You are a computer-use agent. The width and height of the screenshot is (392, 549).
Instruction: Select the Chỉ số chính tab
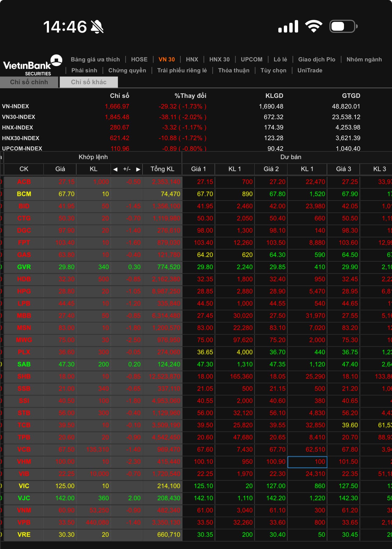point(29,82)
